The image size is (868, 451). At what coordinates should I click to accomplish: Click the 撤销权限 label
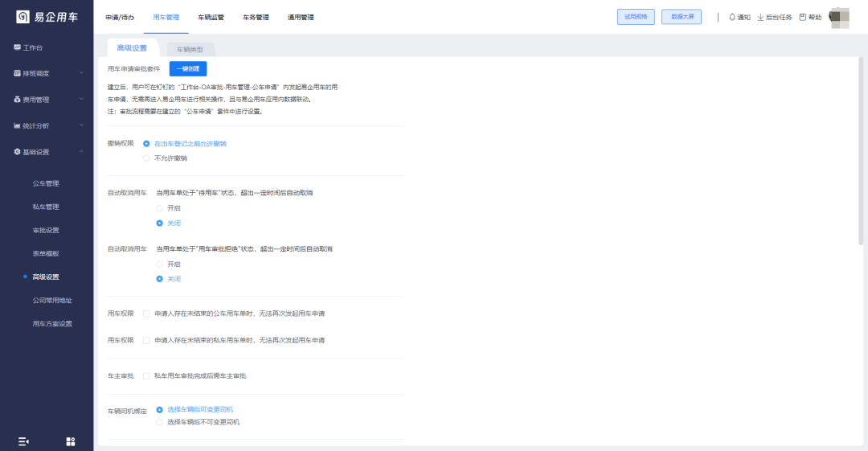(x=121, y=143)
